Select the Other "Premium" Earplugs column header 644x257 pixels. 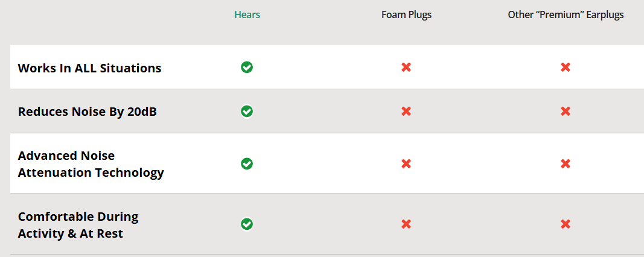click(x=566, y=15)
